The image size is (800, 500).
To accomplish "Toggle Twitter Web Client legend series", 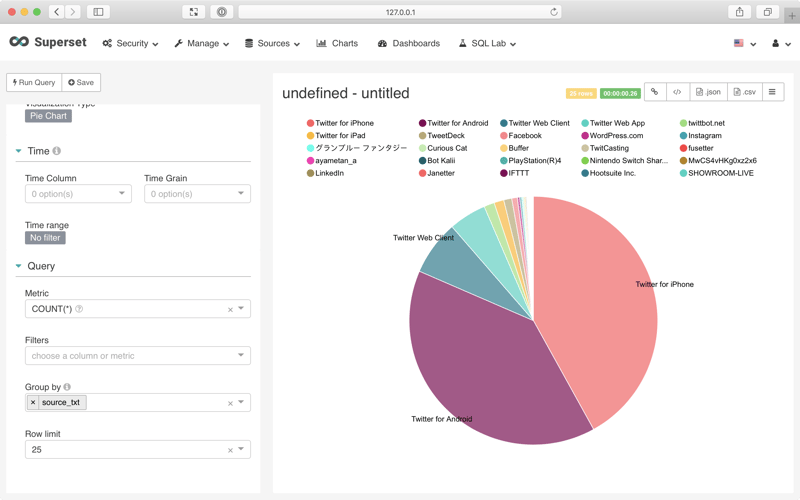I will coord(535,123).
